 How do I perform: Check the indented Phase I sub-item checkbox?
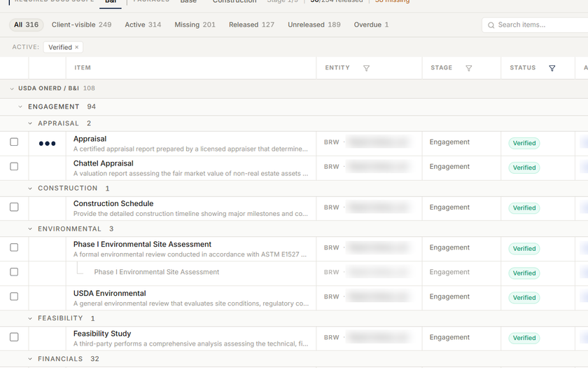(14, 272)
